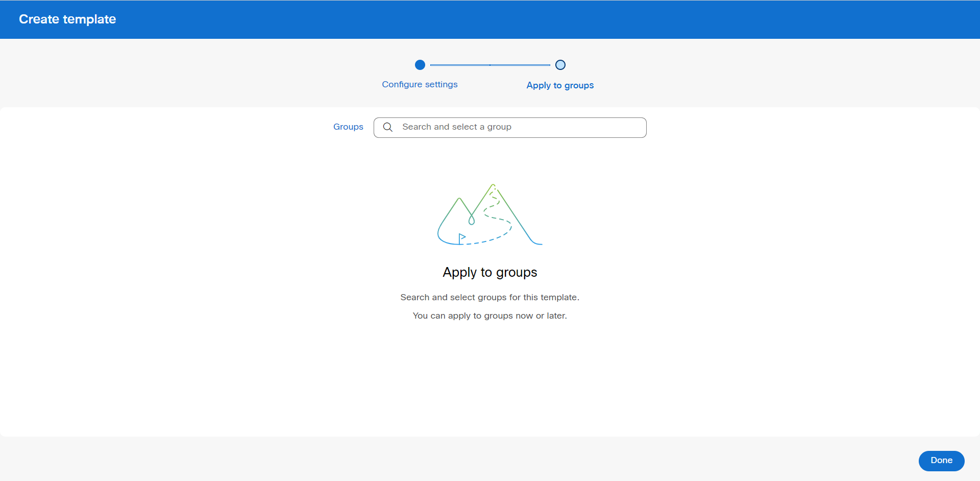Image resolution: width=980 pixels, height=481 pixels.
Task: Click 'Search and select groups for this template.' text
Action: click(x=490, y=297)
